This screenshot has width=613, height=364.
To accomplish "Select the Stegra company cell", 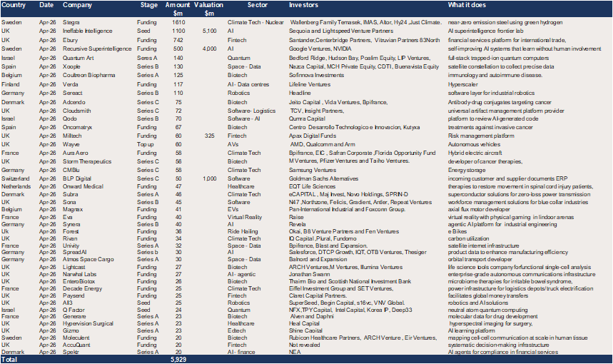I will [x=71, y=22].
